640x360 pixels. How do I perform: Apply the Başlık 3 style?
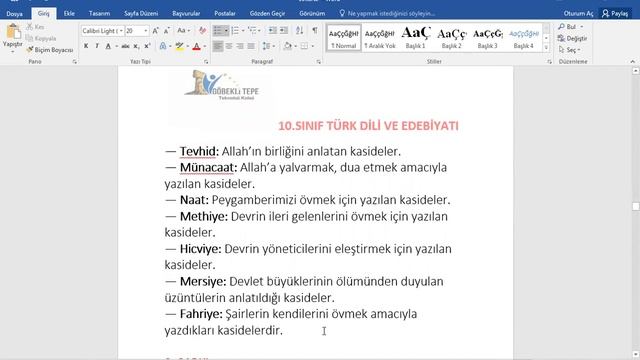[487, 38]
